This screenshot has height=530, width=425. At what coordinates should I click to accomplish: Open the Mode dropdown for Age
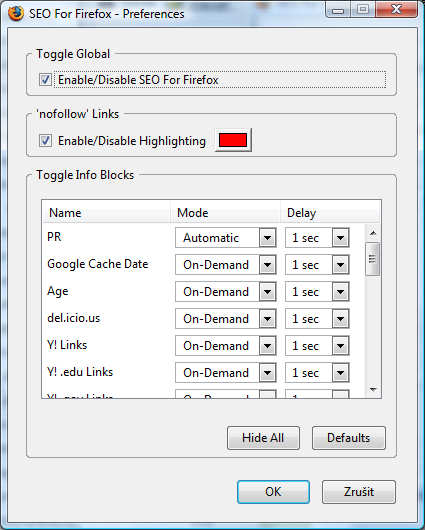tap(226, 292)
